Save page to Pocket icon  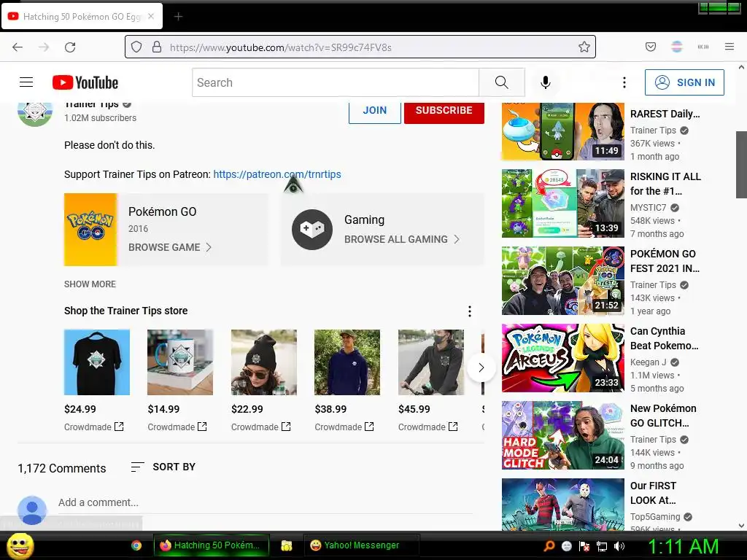click(x=651, y=47)
